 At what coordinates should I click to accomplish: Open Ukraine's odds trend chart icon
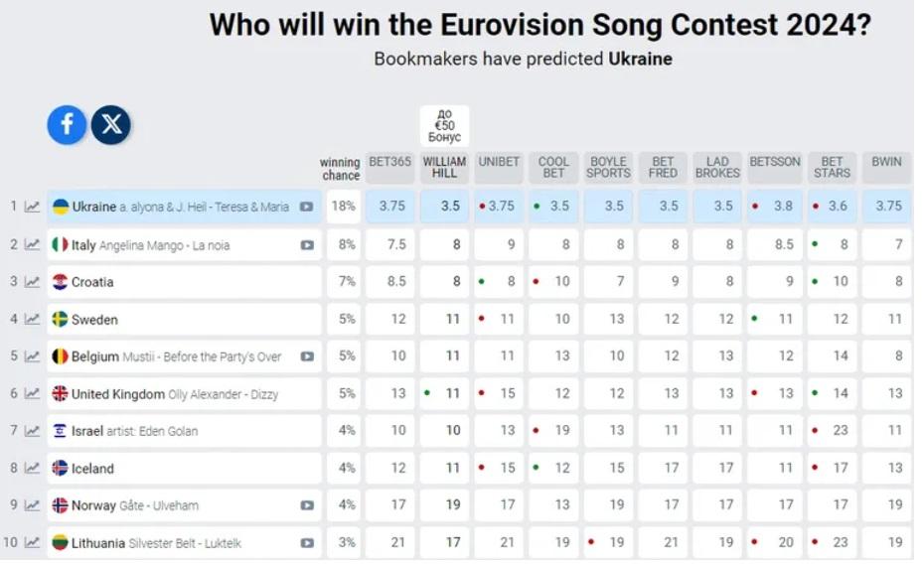32,207
